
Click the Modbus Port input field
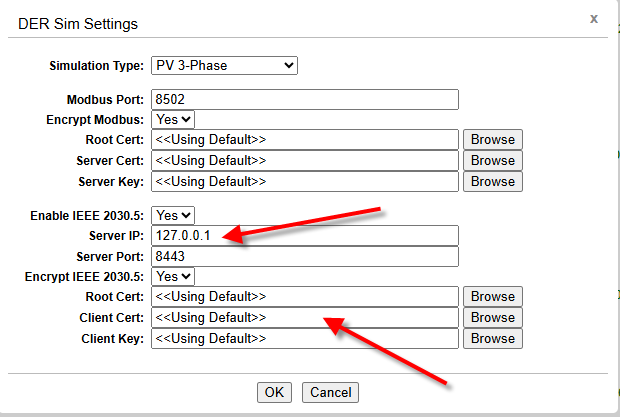tap(305, 100)
